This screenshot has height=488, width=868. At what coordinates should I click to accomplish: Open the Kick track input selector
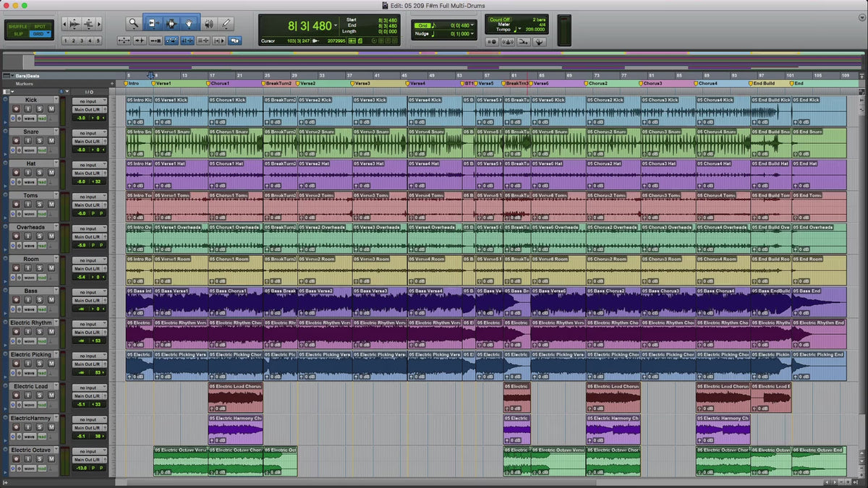[x=89, y=102]
